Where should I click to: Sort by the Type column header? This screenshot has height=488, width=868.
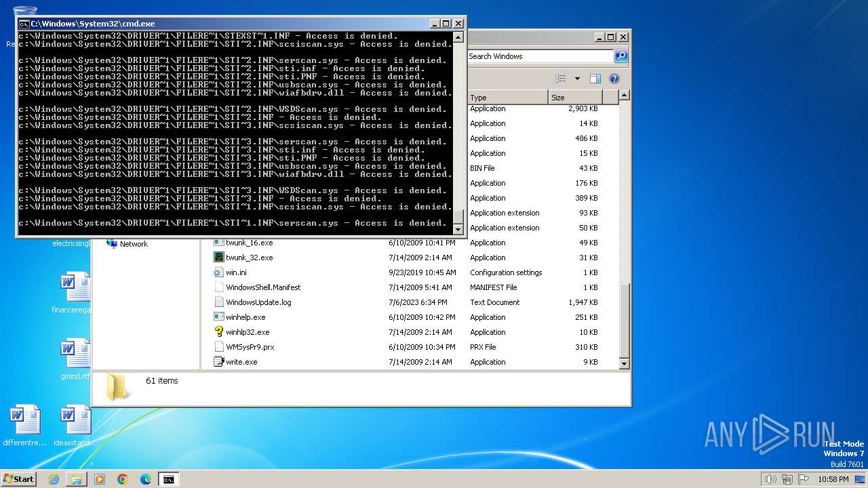(x=507, y=98)
